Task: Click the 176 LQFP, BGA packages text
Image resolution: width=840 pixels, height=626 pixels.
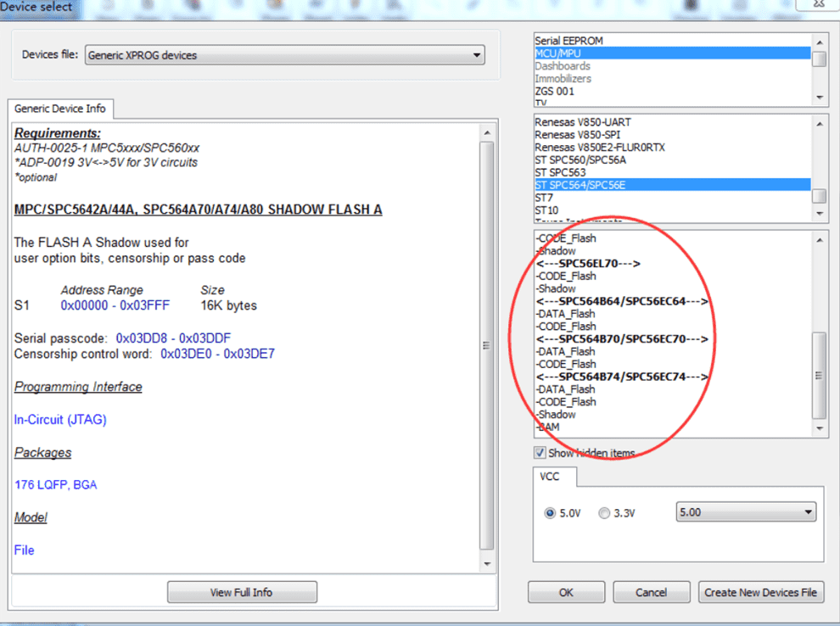Action: [x=56, y=484]
